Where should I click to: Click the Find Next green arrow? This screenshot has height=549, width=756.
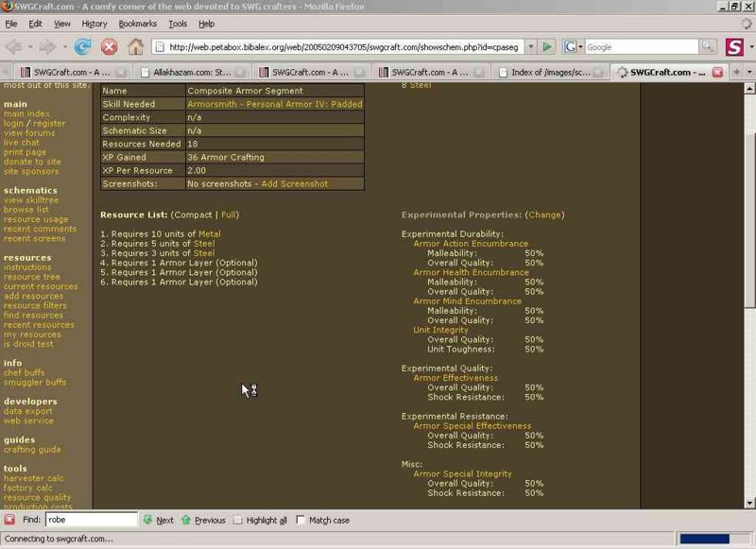point(158,520)
